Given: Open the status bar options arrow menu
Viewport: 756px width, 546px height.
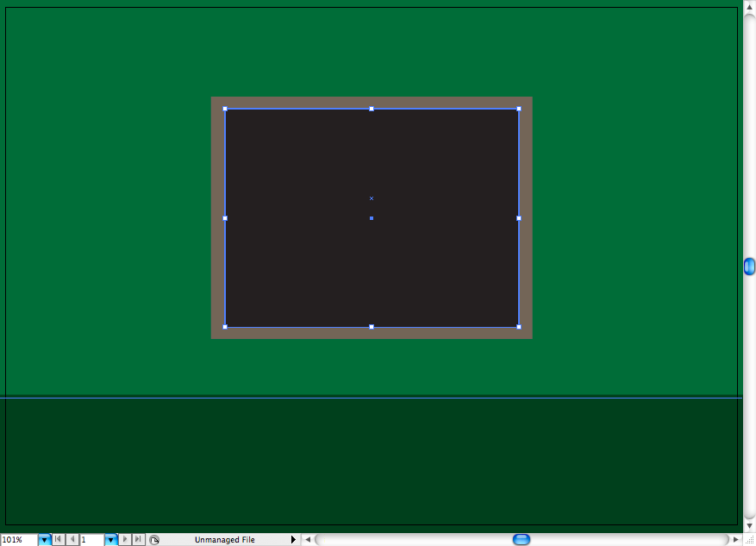Looking at the screenshot, I should coord(293,540).
